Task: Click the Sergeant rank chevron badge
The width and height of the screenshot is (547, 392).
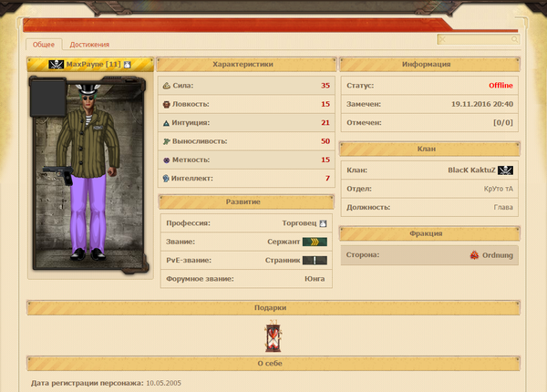Action: (315, 242)
